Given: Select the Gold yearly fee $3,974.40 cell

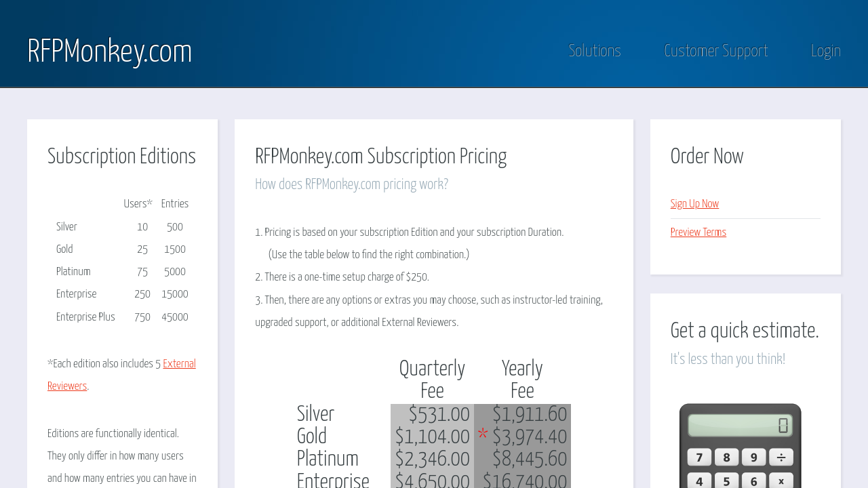Looking at the screenshot, I should tap(529, 437).
